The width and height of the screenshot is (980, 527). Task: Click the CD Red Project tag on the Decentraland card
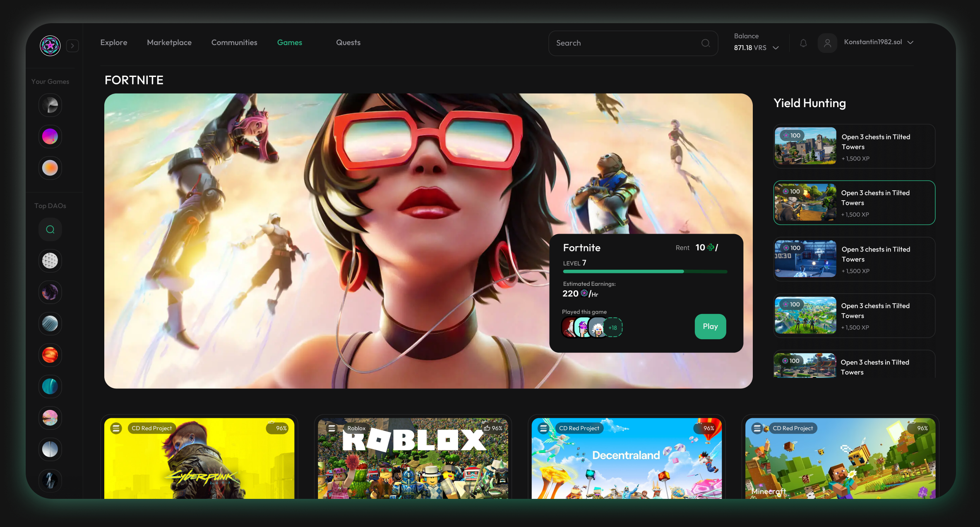coord(579,428)
